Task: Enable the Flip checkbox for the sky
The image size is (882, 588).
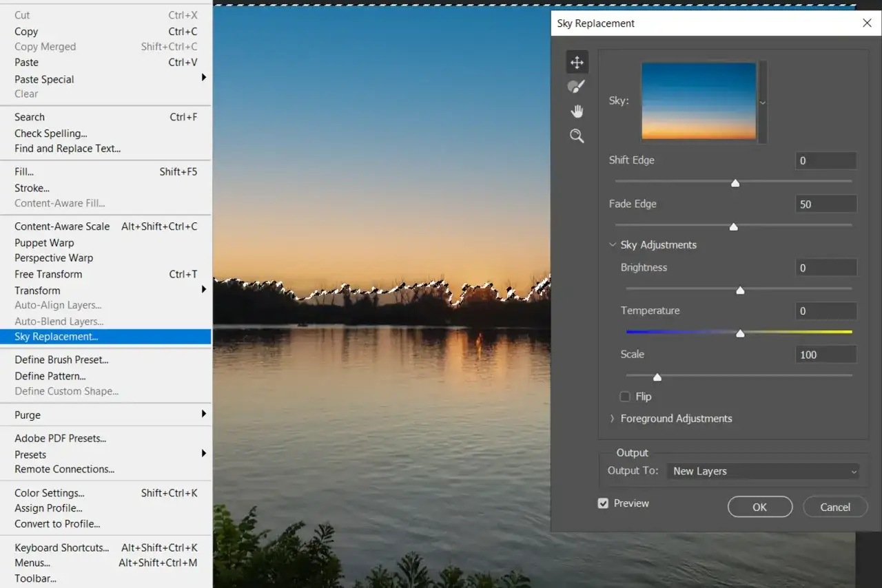Action: click(626, 397)
